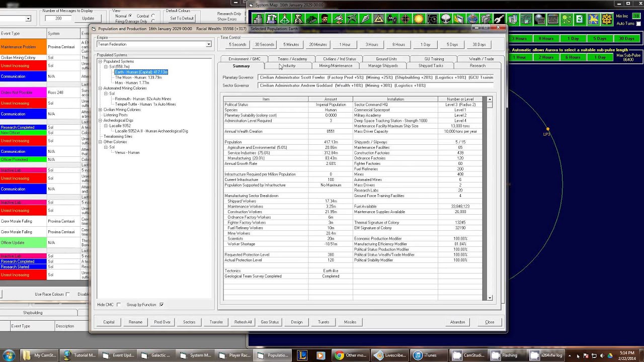This screenshot has height=362, width=644.
Task: Click the crosshair target toolbar icon
Action: [x=405, y=19]
